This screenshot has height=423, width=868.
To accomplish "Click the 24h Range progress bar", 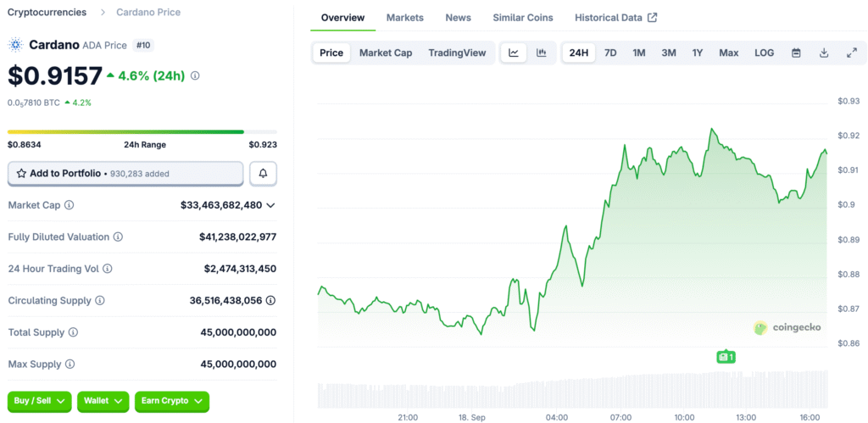I will pyautogui.click(x=142, y=131).
